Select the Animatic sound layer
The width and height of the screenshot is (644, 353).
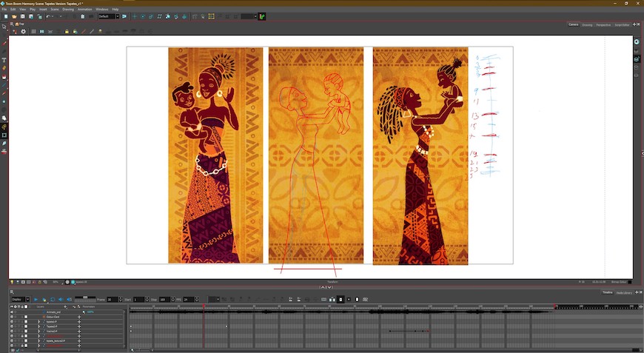[x=53, y=312]
